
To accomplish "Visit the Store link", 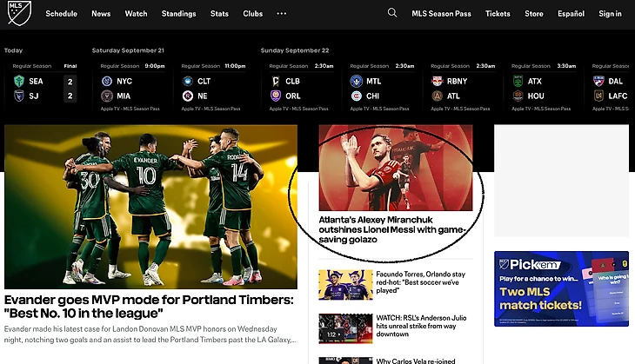I will (x=534, y=13).
